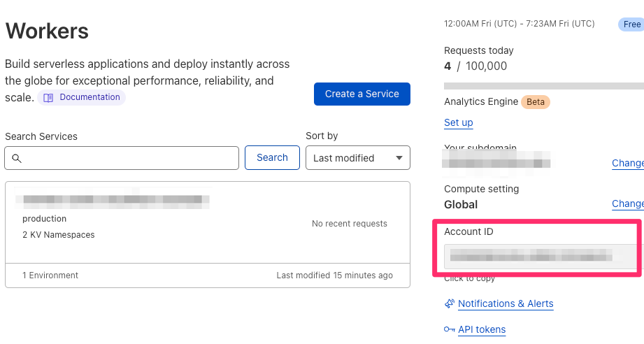Click Change next to Compute setting Global
The image size is (644, 344).
click(x=628, y=203)
